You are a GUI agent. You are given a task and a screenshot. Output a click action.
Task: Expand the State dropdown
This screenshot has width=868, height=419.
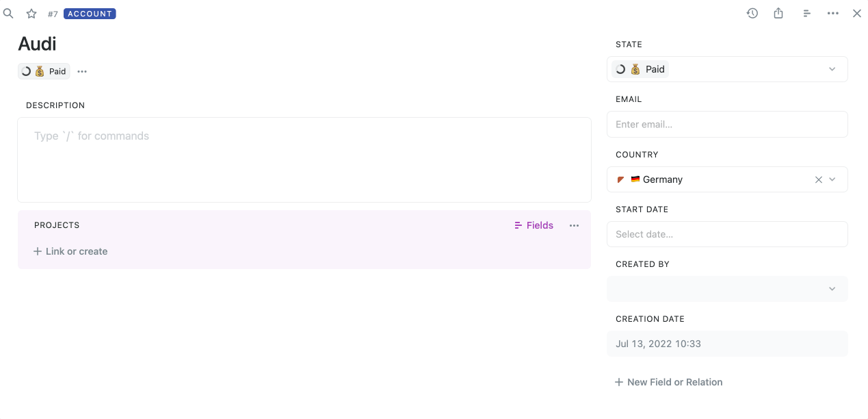coord(832,69)
